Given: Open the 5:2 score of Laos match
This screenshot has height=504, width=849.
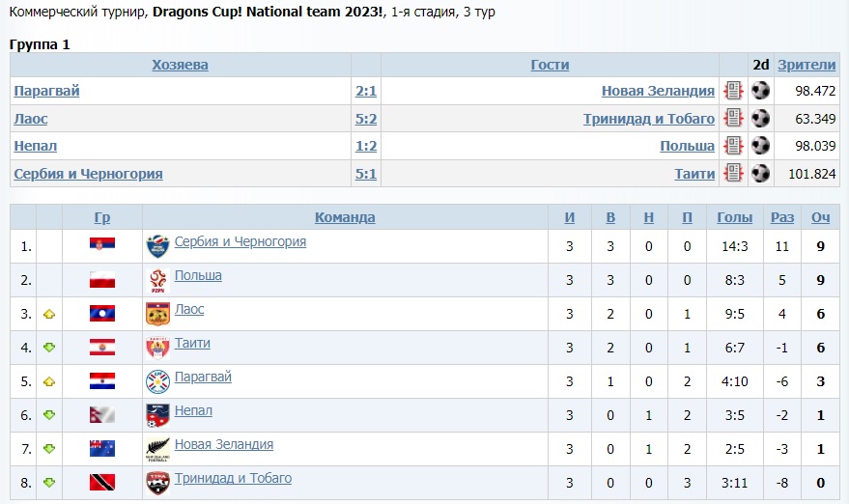Looking at the screenshot, I should [366, 119].
